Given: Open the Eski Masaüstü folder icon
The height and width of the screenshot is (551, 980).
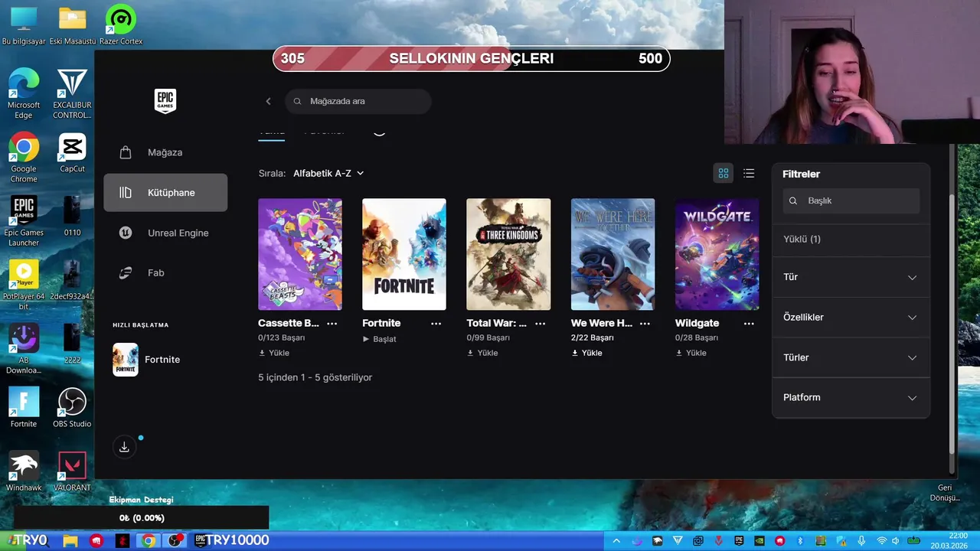Looking at the screenshot, I should 72,26.
